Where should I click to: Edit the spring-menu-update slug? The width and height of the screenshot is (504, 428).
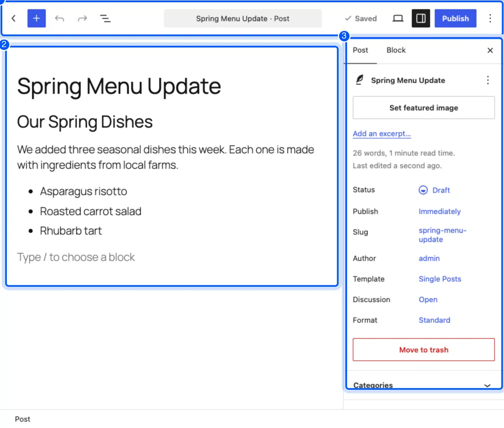(442, 235)
